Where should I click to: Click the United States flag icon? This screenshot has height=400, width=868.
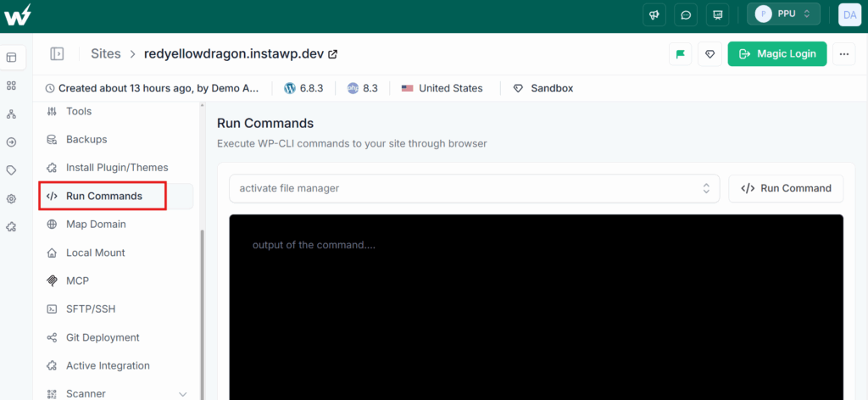click(x=408, y=88)
